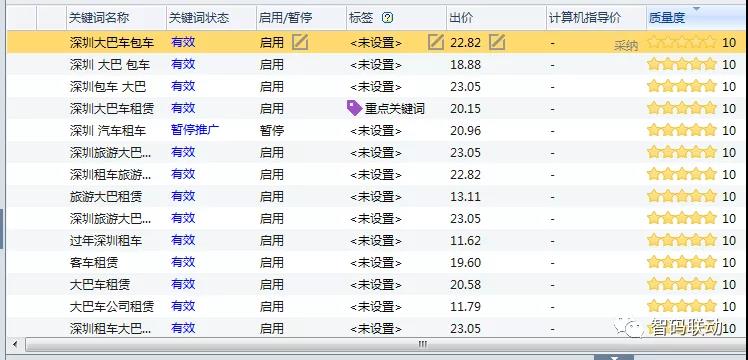Click quality stars in 旅游大巴租赁 row
The height and width of the screenshot is (360, 748).
click(682, 196)
